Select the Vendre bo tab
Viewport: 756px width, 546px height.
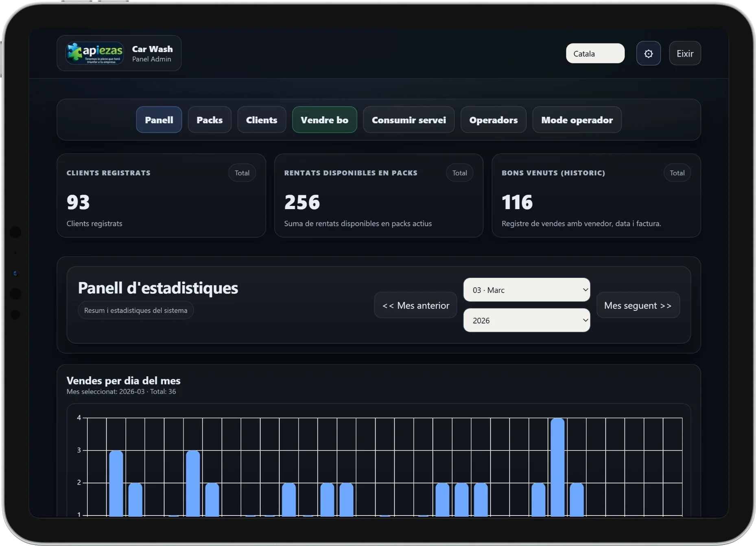pyautogui.click(x=324, y=120)
